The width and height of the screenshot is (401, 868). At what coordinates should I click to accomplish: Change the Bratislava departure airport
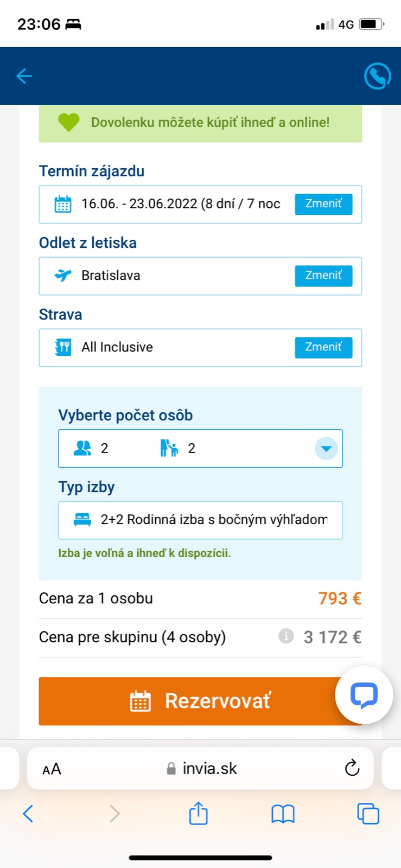[323, 276]
